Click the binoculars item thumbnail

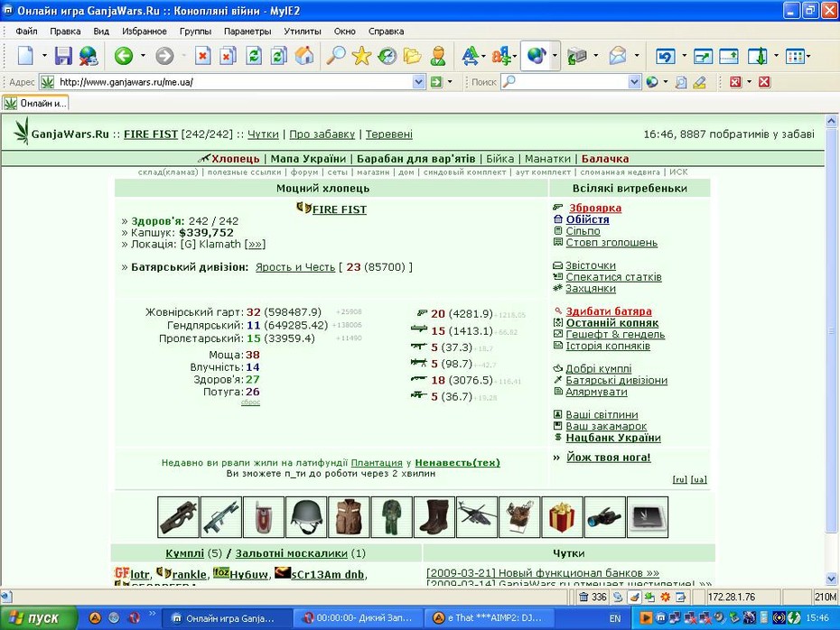pyautogui.click(x=605, y=517)
